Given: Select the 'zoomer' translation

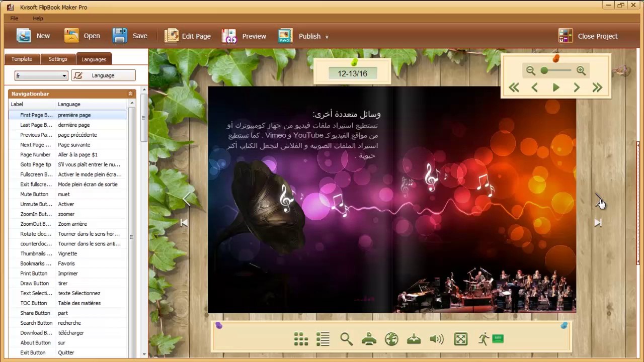Looking at the screenshot, I should pyautogui.click(x=66, y=214).
